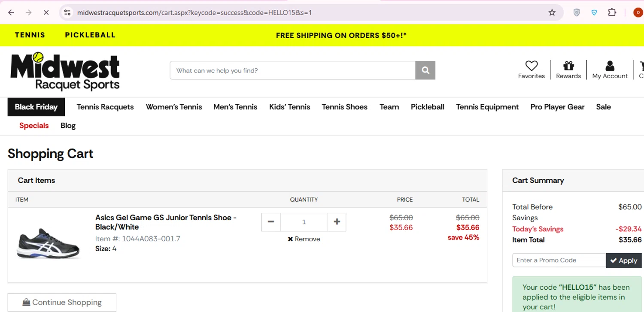Stop loading the page

(x=46, y=12)
